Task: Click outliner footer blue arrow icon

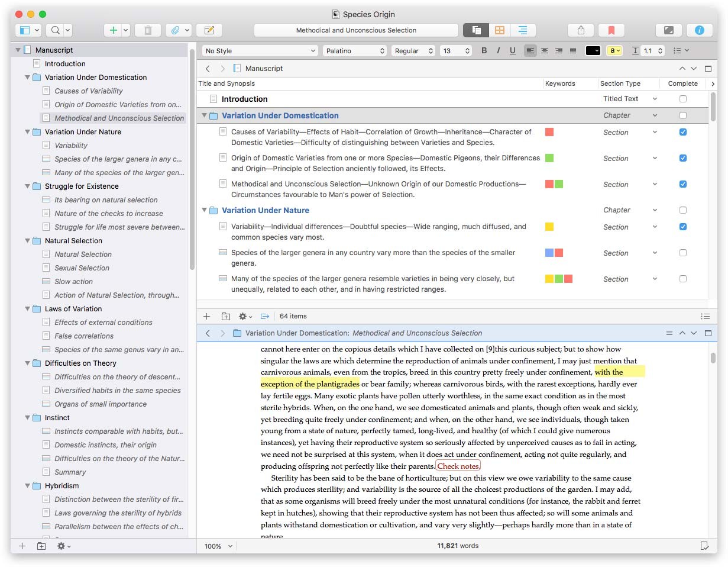Action: [265, 316]
